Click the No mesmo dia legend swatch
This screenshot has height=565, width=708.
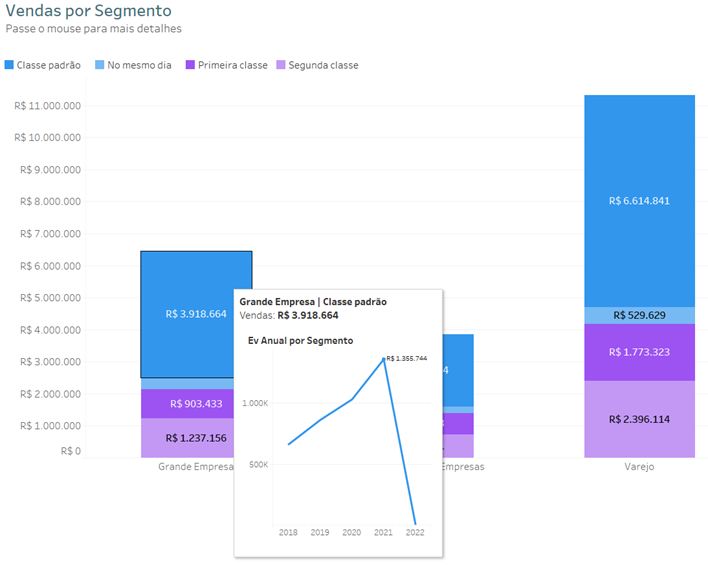(x=100, y=65)
